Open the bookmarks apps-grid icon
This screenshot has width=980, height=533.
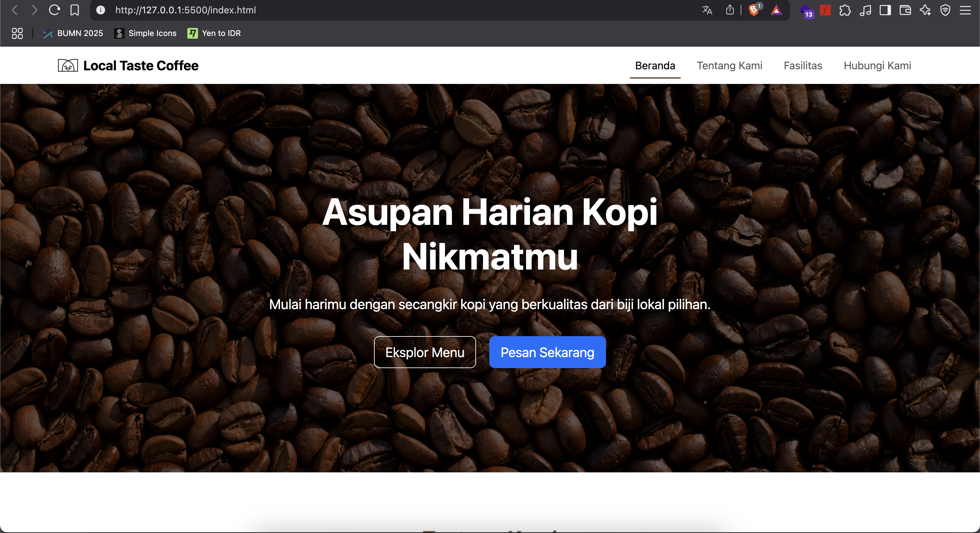[x=17, y=33]
